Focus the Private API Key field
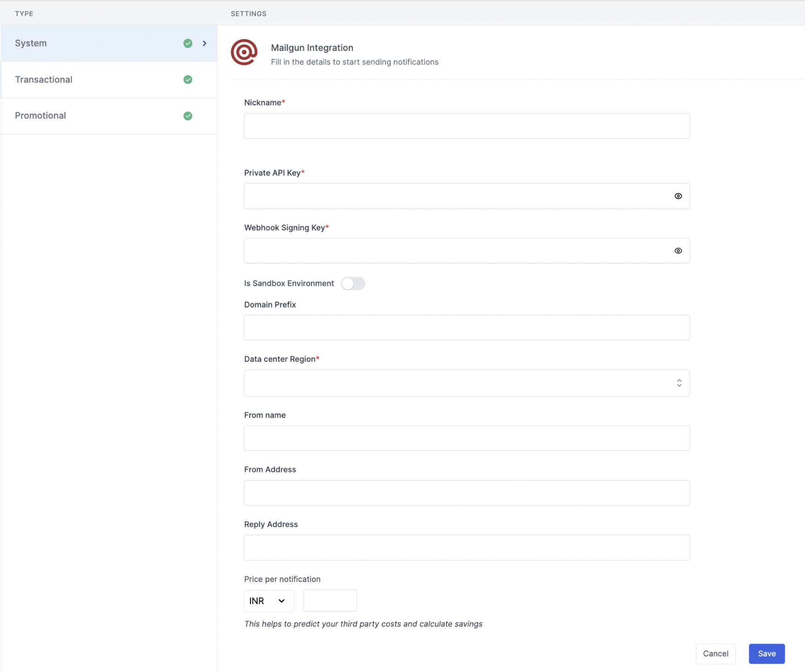 (x=467, y=196)
